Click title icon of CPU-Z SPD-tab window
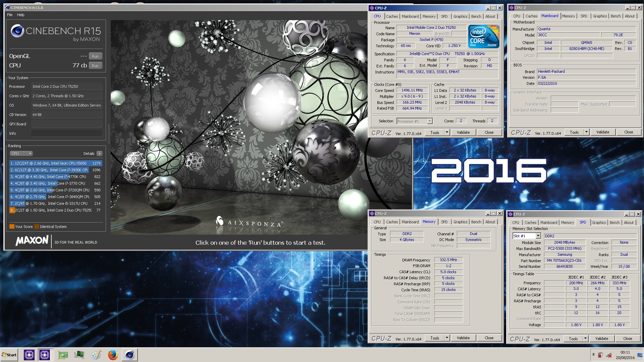 (x=511, y=214)
